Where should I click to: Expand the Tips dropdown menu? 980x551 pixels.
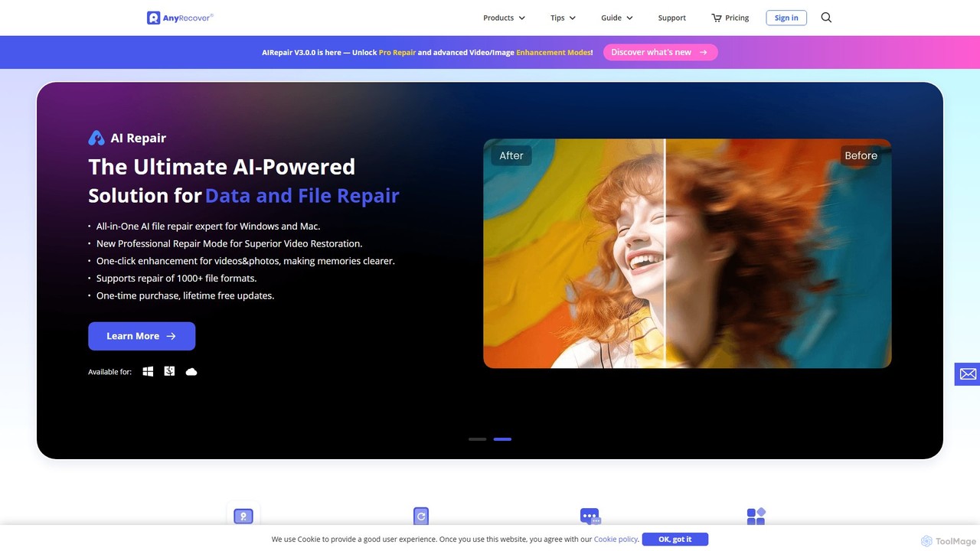point(563,18)
